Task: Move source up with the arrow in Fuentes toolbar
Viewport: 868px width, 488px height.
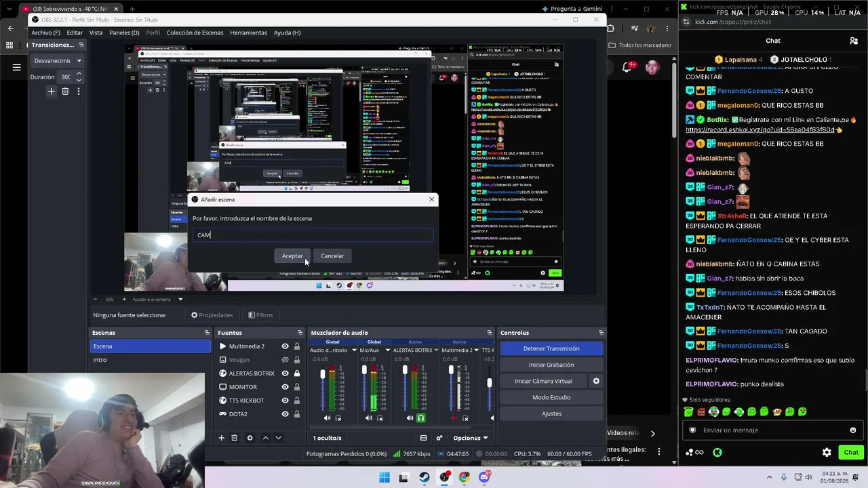Action: point(265,438)
